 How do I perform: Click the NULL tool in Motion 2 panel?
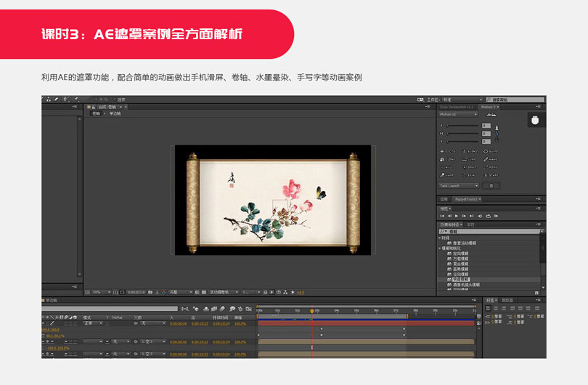[x=448, y=167]
